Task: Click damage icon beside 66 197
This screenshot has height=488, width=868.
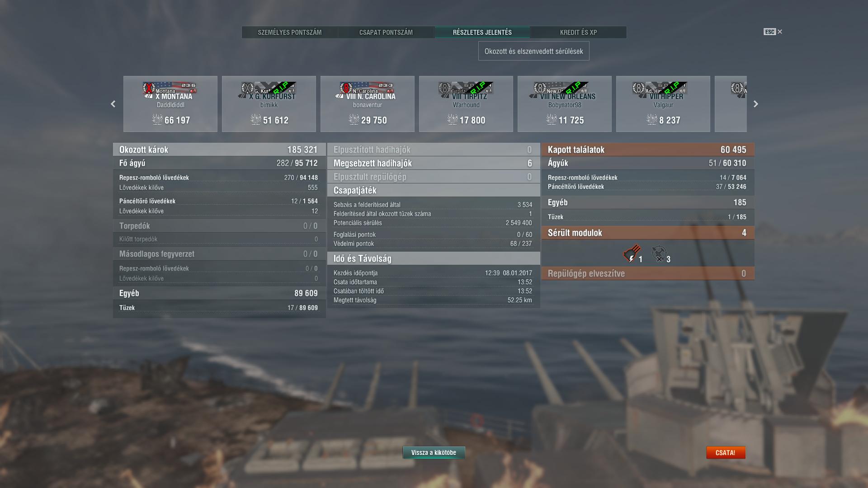Action: (157, 119)
